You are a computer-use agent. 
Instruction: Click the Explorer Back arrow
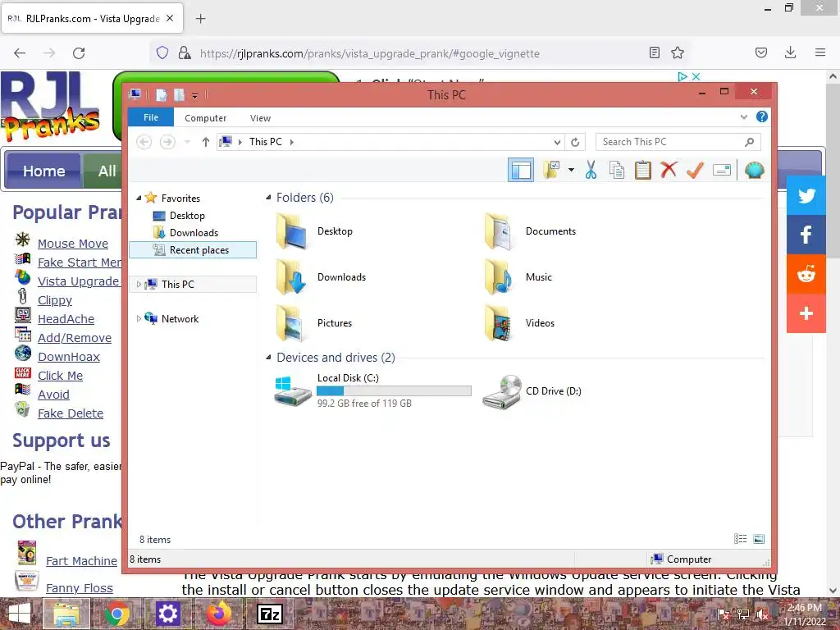click(144, 142)
